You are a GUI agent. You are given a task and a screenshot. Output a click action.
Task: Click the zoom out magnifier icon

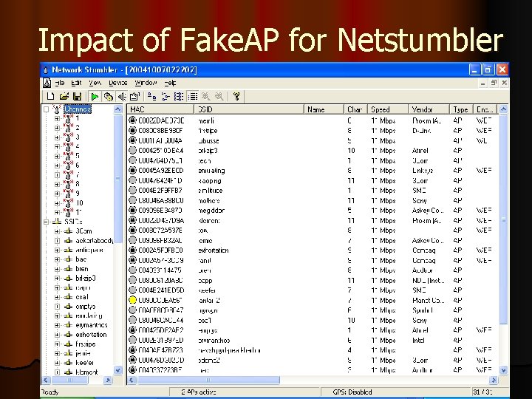tap(219, 97)
